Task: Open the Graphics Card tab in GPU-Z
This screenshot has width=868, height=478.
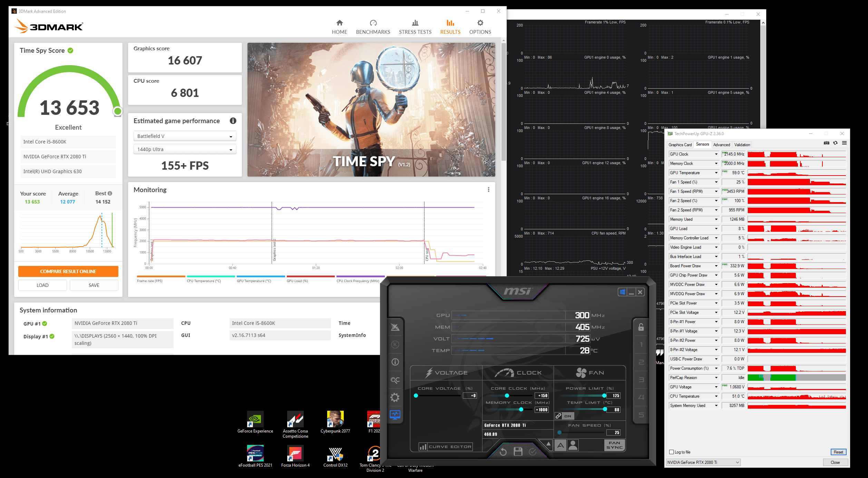Action: tap(680, 145)
